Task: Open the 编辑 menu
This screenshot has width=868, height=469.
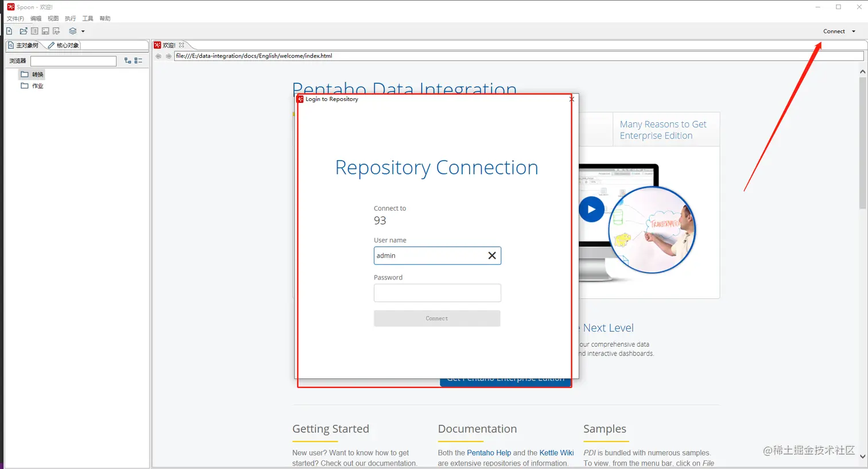Action: click(x=36, y=18)
